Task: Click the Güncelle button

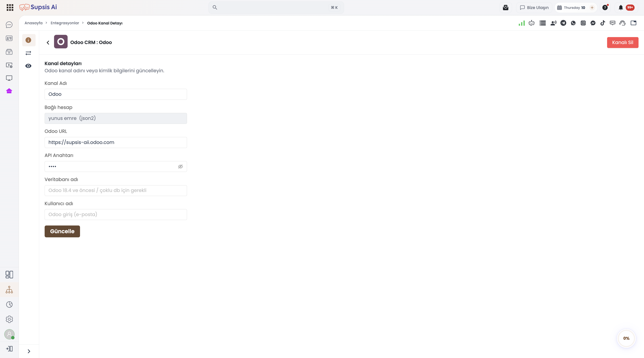Action: point(62,231)
